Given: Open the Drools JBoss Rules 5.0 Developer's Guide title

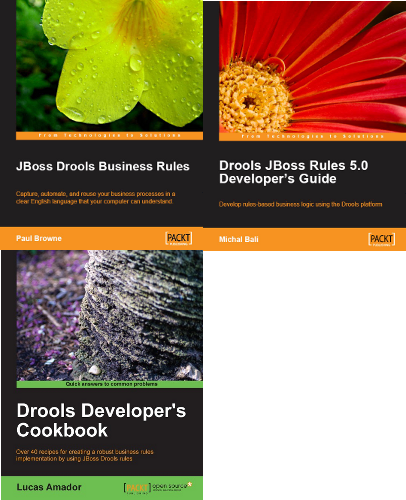Looking at the screenshot, I should pos(294,172).
